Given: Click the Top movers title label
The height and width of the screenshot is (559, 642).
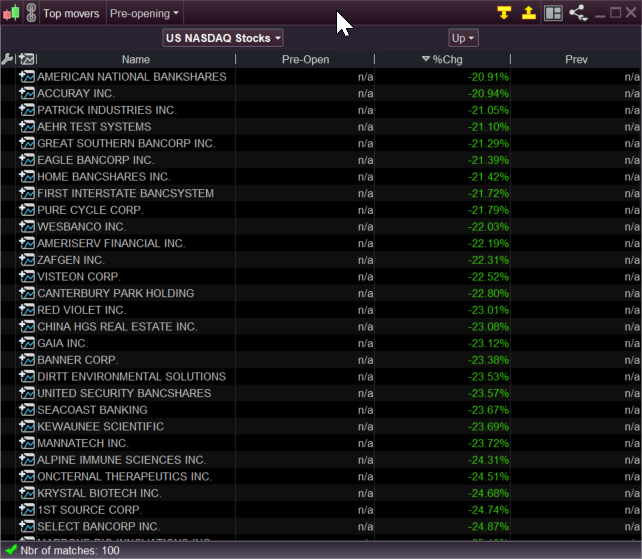Looking at the screenshot, I should (71, 14).
